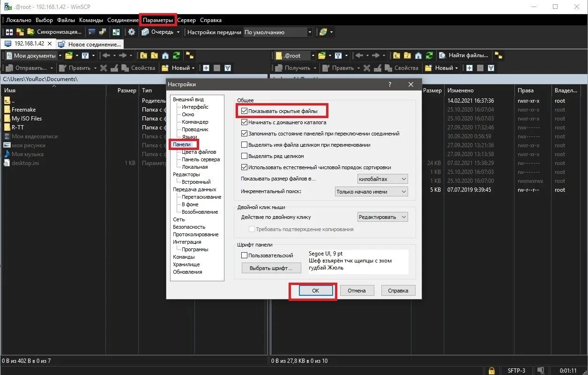The height and width of the screenshot is (375, 588).
Task: Click the Очередь queue button
Action: tap(157, 32)
